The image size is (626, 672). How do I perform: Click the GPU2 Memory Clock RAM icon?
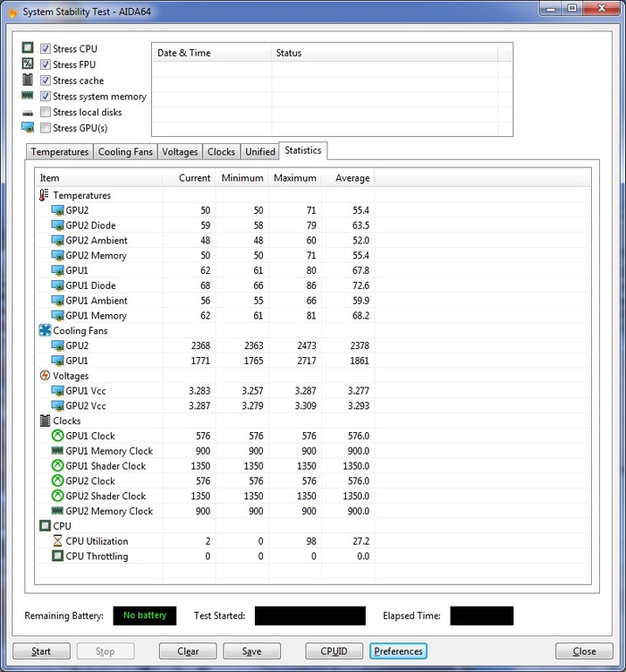pos(57,510)
